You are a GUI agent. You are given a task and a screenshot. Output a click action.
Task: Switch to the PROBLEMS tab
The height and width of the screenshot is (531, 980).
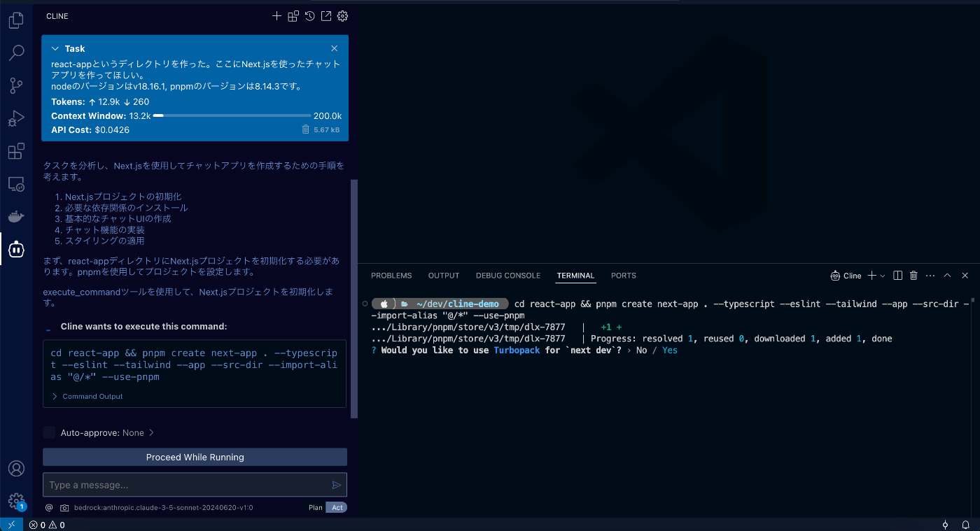pos(391,276)
